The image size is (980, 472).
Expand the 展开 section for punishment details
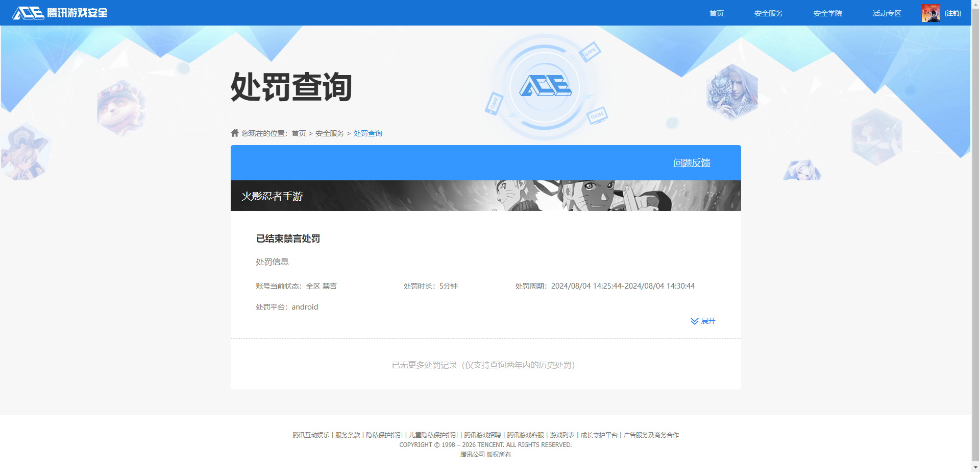click(708, 321)
